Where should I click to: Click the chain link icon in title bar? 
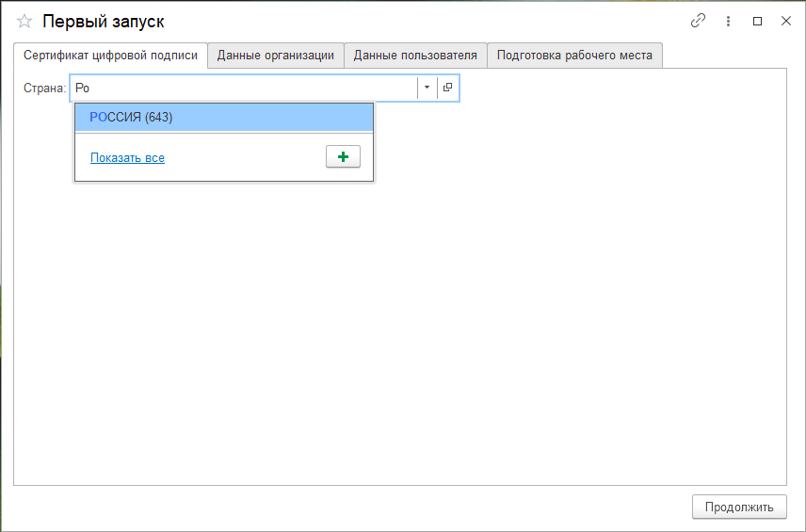pos(698,21)
